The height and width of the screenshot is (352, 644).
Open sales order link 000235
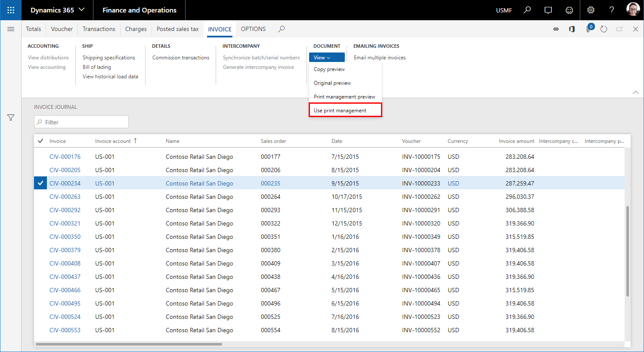click(270, 183)
